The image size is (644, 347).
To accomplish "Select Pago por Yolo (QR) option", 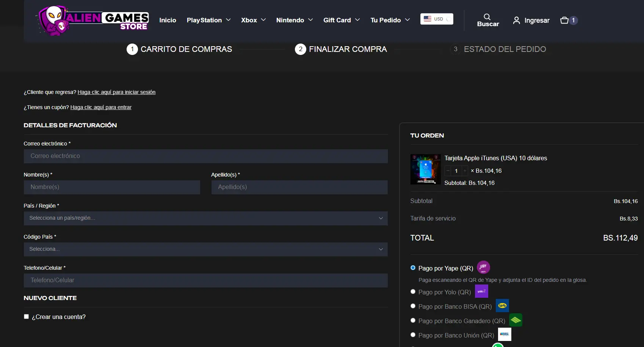I will pos(413,292).
